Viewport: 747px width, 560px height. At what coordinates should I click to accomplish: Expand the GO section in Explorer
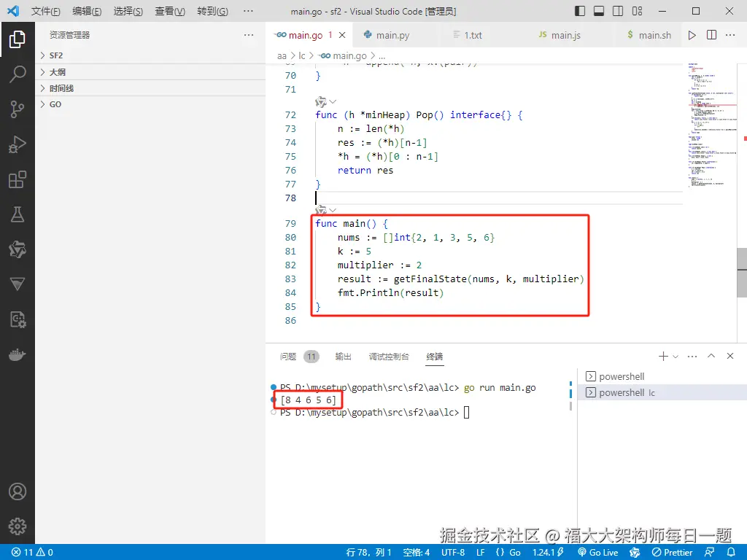(150, 104)
